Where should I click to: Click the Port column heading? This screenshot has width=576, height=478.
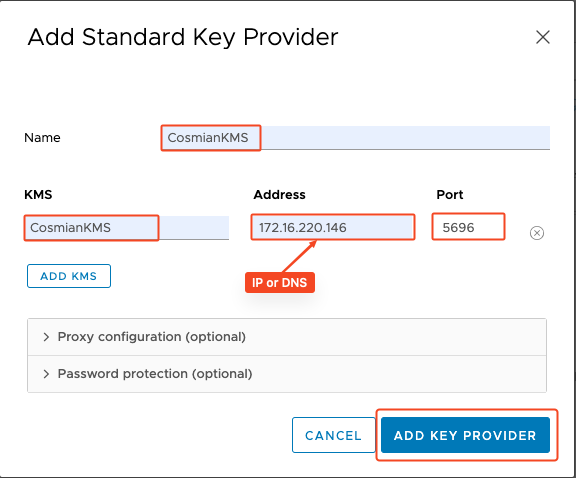click(x=450, y=194)
